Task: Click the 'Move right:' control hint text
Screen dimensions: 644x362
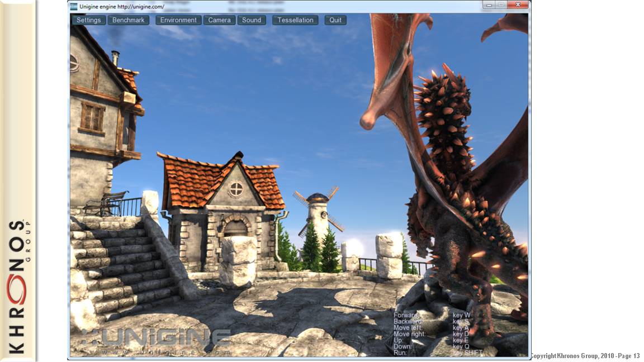Action: 409,334
